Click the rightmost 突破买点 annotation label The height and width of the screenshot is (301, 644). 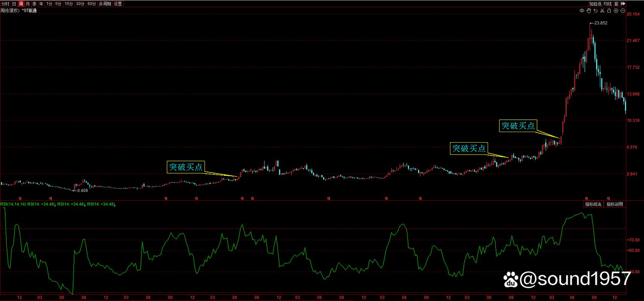pyautogui.click(x=518, y=126)
